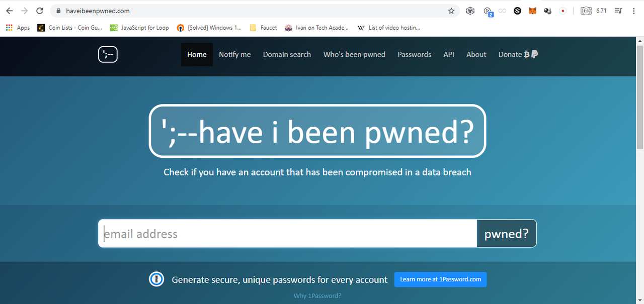This screenshot has width=644, height=304.
Task: Open the List of video hostin... bookmark
Action: 389,28
